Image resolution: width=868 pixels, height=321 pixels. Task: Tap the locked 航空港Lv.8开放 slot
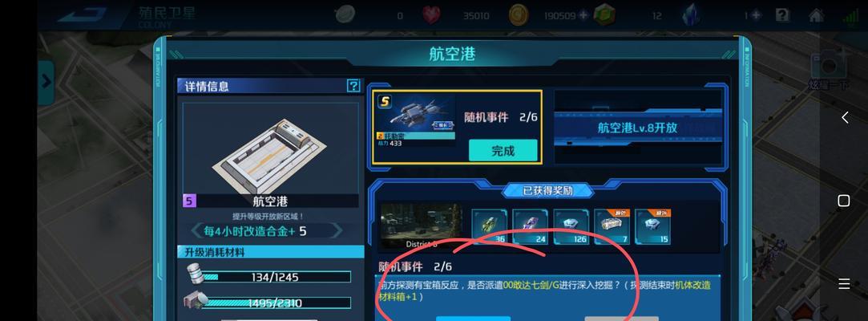tap(638, 127)
